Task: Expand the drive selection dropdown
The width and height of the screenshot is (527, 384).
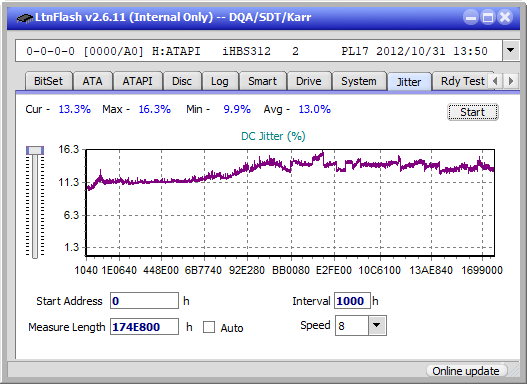Action: tap(511, 51)
